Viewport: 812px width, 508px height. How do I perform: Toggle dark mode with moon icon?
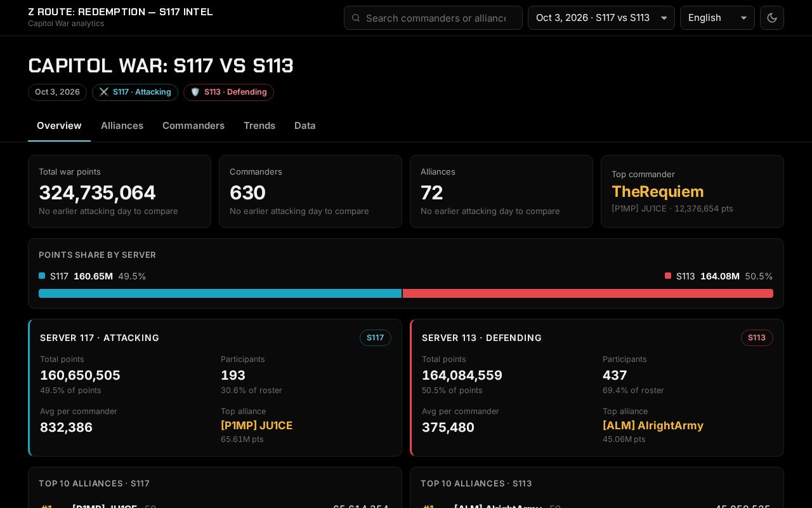click(x=772, y=18)
